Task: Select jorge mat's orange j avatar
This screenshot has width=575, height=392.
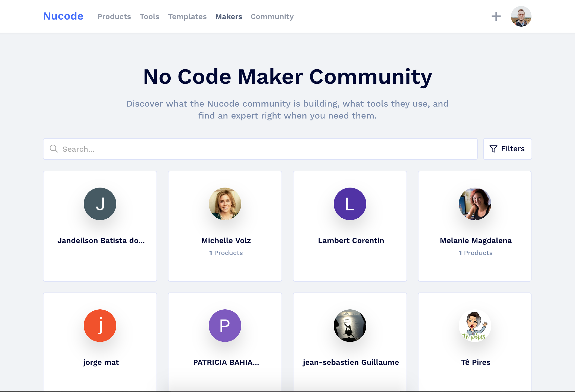Action: (x=100, y=325)
